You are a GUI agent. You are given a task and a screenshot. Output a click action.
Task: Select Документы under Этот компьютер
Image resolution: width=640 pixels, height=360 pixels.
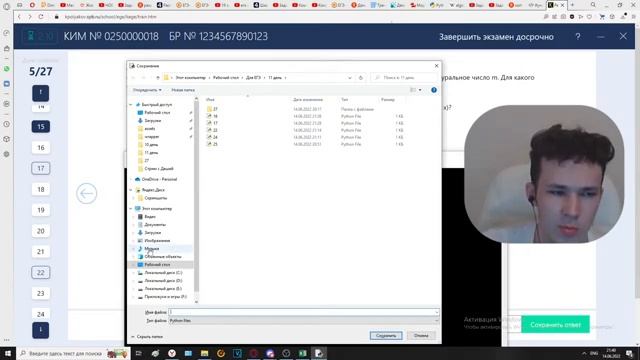[x=155, y=225]
